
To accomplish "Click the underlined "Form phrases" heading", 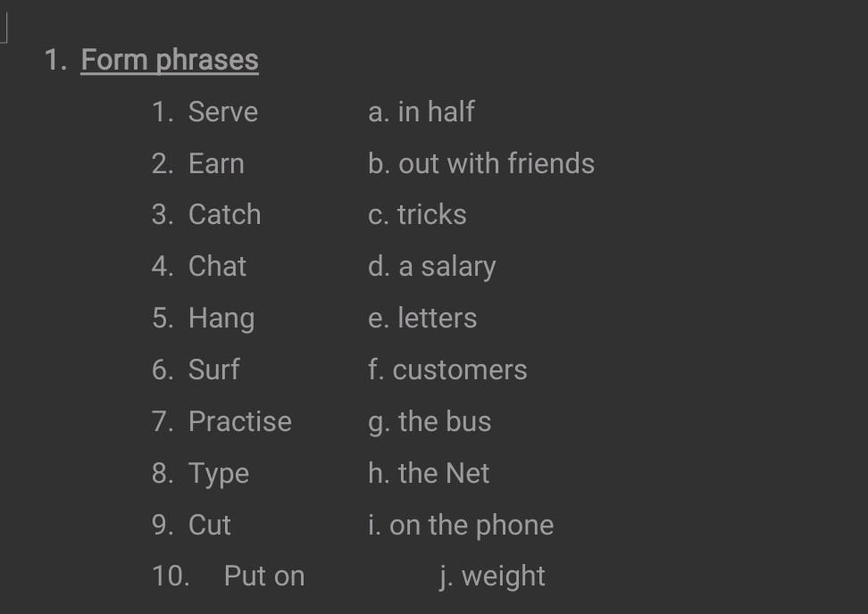I will [x=170, y=60].
